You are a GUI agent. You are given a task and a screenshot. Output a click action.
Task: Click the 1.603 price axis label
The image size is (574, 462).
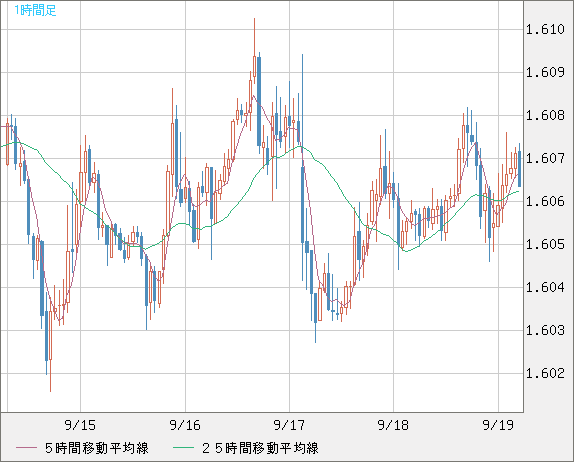(x=545, y=330)
